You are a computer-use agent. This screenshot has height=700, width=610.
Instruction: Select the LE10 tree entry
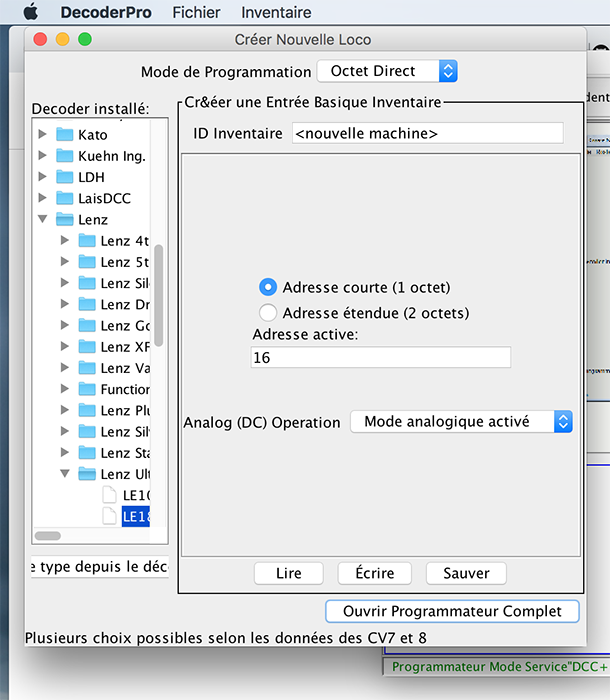point(136,495)
